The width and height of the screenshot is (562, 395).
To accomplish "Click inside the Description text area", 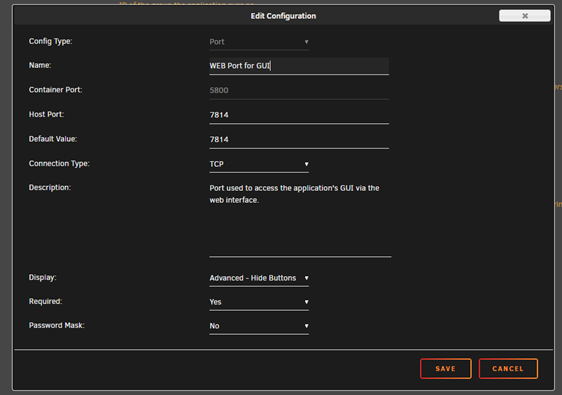I will pos(300,219).
